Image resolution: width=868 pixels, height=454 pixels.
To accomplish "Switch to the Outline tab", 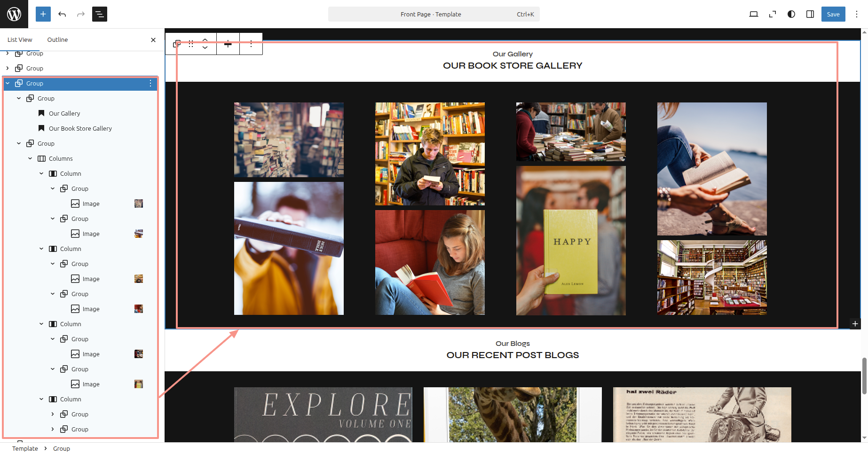I will pos(57,40).
